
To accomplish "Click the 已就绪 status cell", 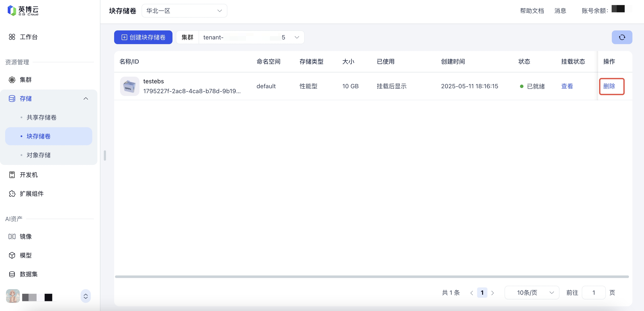I will click(532, 86).
